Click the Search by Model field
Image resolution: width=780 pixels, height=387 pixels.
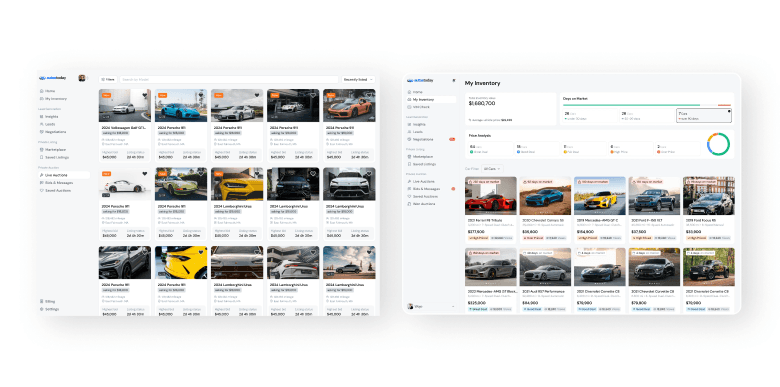(x=229, y=79)
